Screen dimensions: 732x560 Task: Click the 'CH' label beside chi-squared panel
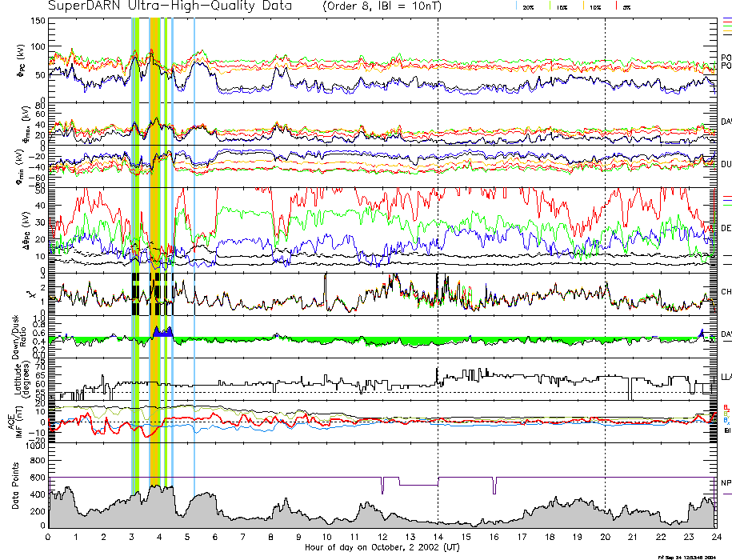(x=726, y=292)
